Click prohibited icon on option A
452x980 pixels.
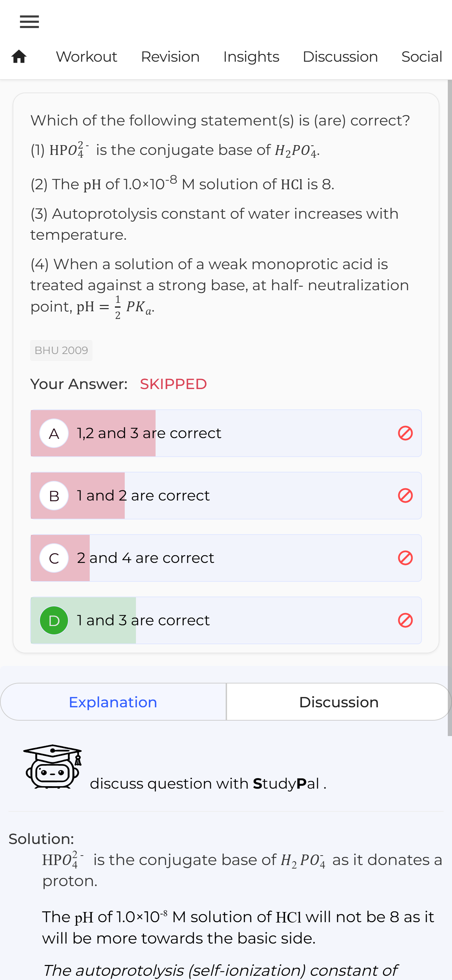point(405,433)
